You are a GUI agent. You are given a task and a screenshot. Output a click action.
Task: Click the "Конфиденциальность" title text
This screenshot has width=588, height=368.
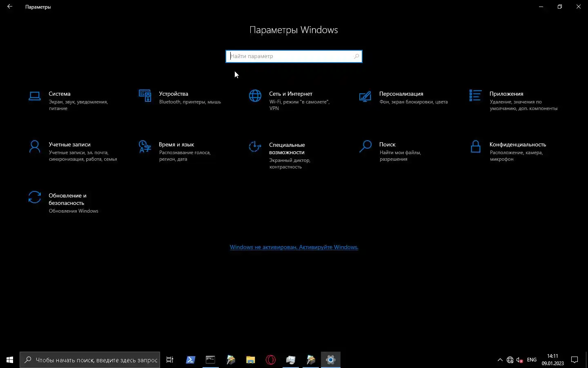pos(518,144)
